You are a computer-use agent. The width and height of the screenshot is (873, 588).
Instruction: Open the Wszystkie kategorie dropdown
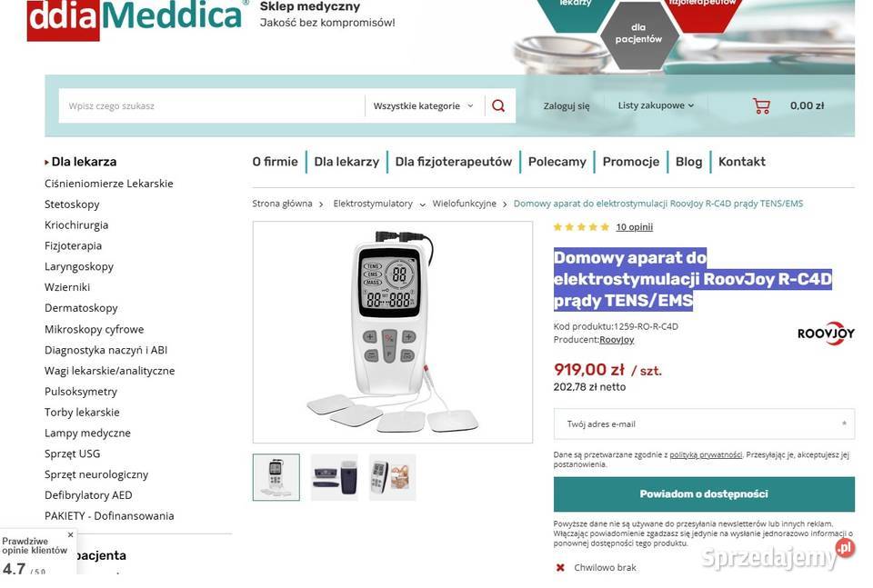pyautogui.click(x=423, y=105)
